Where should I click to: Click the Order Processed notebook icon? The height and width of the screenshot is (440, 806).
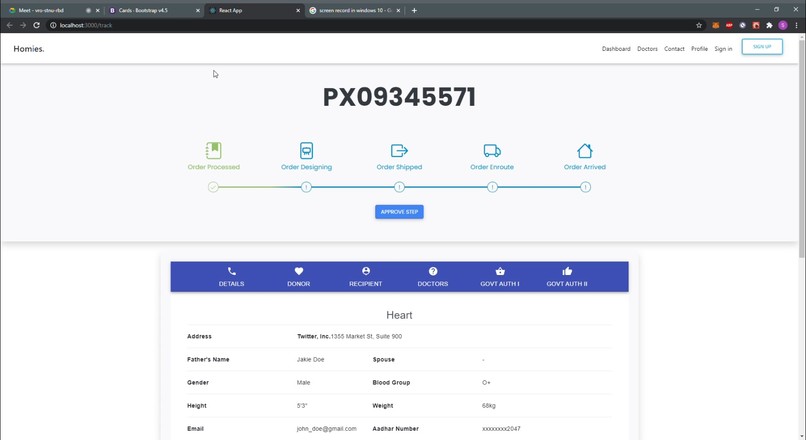pyautogui.click(x=213, y=151)
